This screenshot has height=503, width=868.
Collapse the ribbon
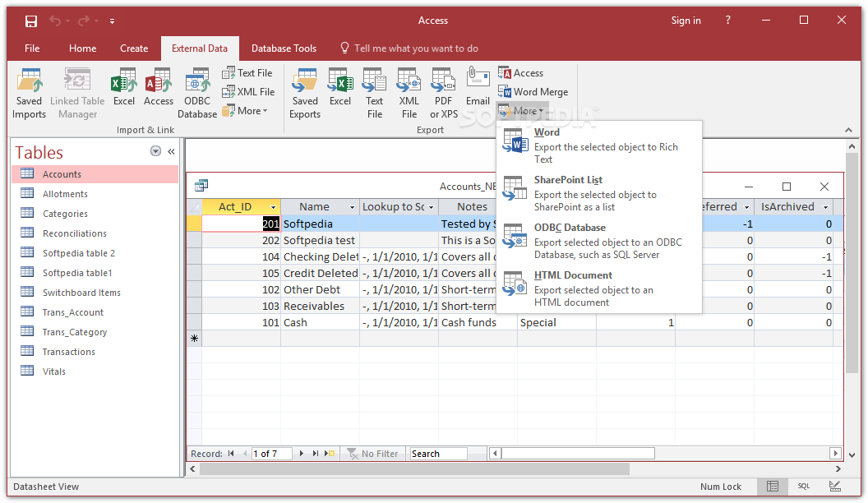(848, 130)
